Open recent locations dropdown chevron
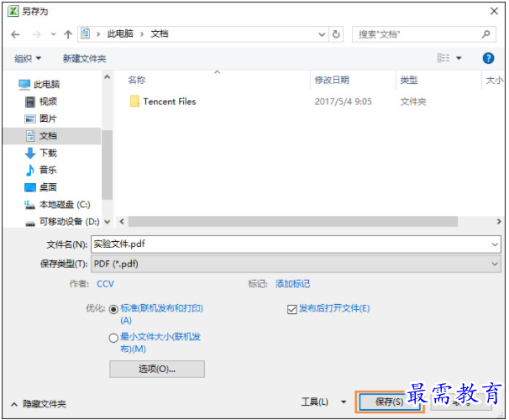This screenshot has height=420, width=509. click(53, 34)
